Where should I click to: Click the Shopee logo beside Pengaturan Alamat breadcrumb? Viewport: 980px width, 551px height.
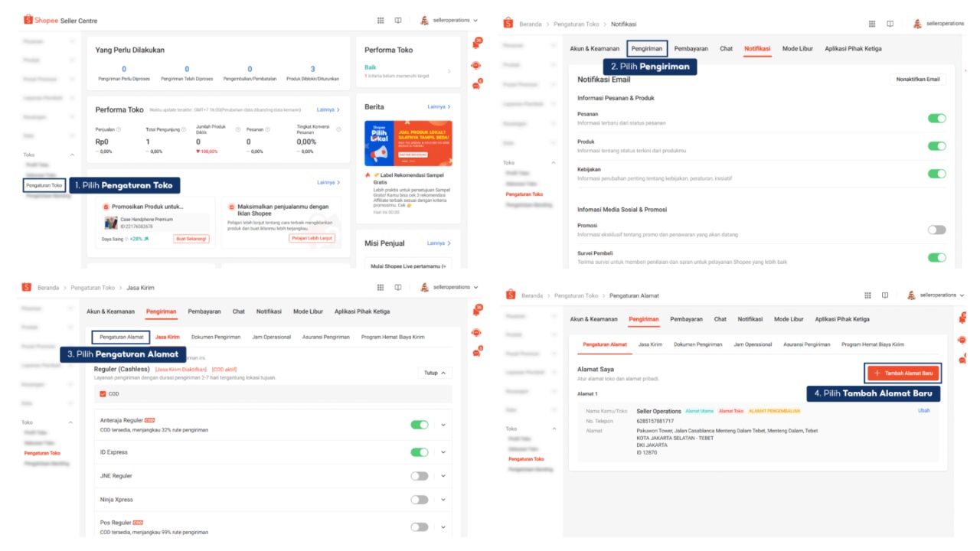pos(510,295)
